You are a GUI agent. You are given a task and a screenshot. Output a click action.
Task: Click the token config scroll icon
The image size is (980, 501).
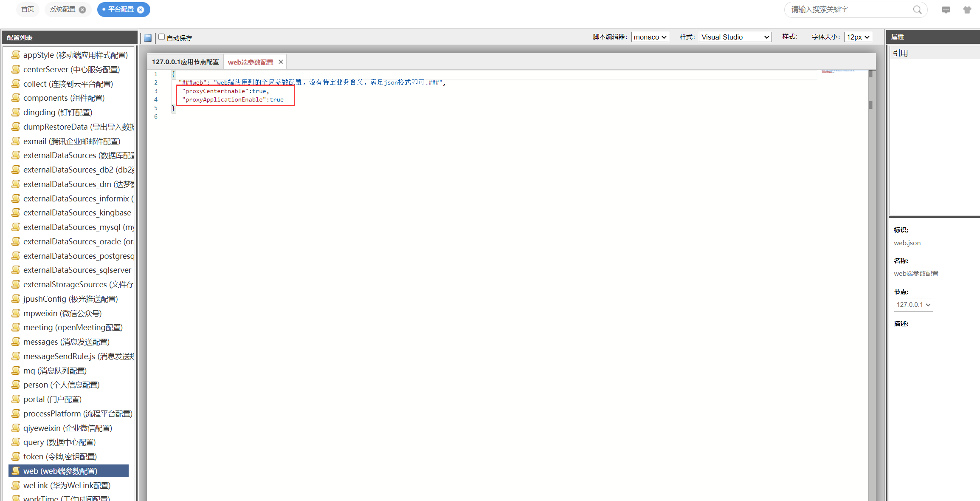16,456
